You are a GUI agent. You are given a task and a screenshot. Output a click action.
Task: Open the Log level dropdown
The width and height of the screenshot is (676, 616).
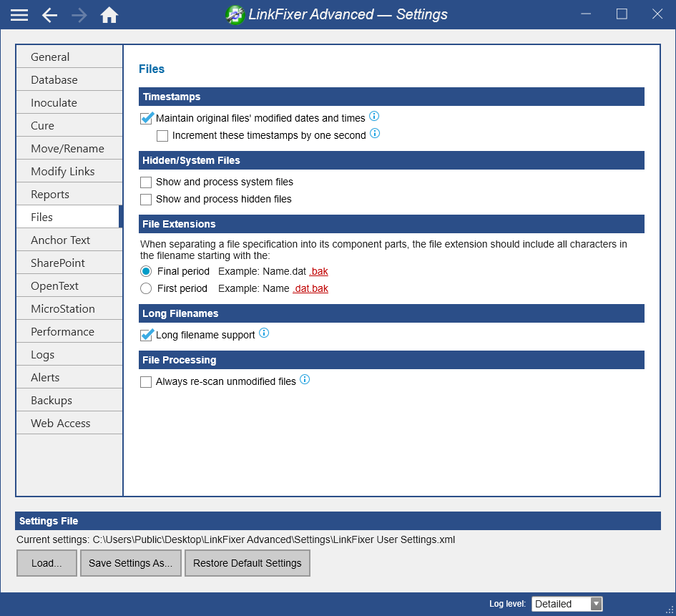pos(567,604)
